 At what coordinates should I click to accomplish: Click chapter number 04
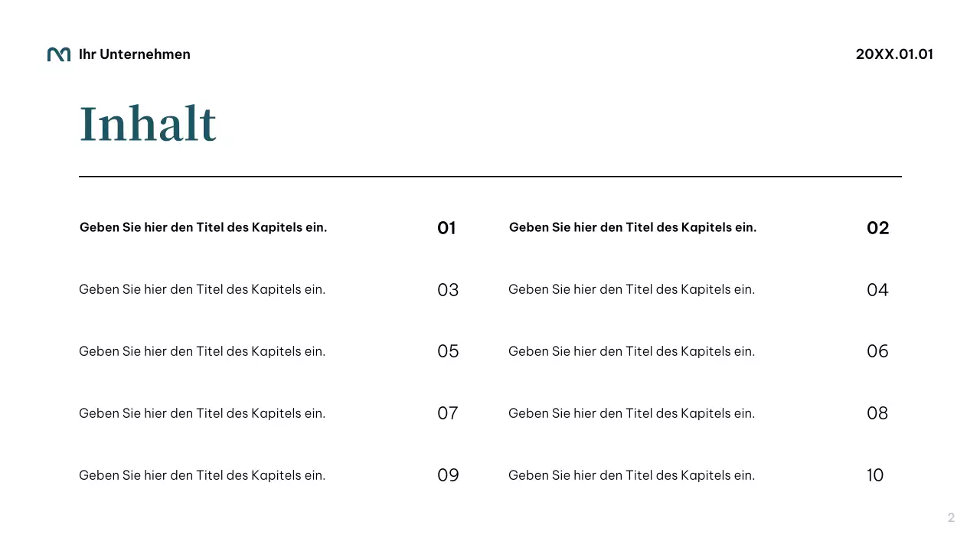coord(877,290)
